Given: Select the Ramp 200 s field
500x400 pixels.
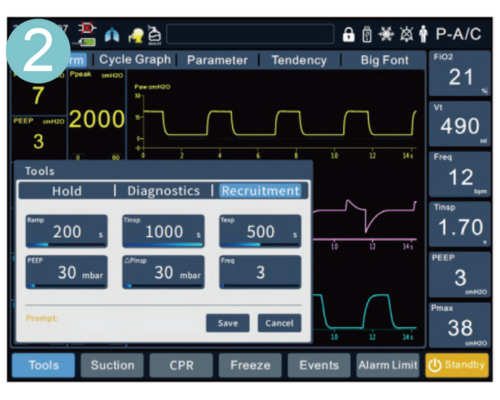Looking at the screenshot, I should tap(67, 231).
